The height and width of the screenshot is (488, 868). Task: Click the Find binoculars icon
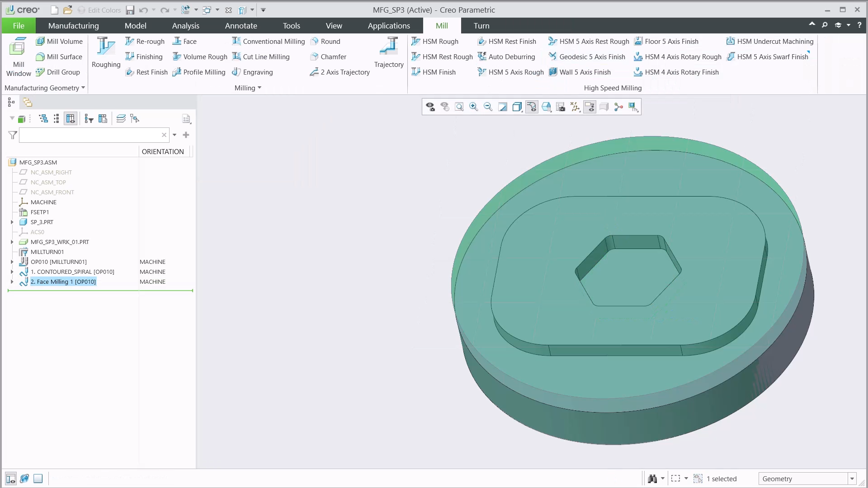652,479
